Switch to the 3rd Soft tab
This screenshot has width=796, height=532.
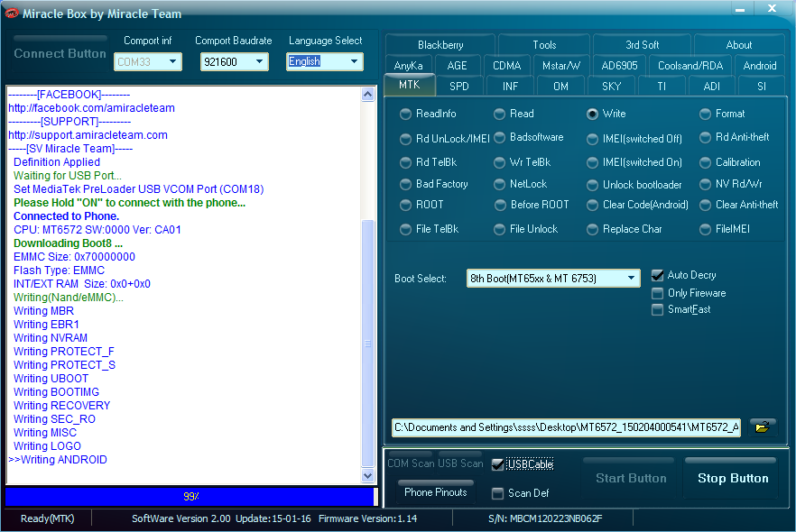click(x=642, y=44)
